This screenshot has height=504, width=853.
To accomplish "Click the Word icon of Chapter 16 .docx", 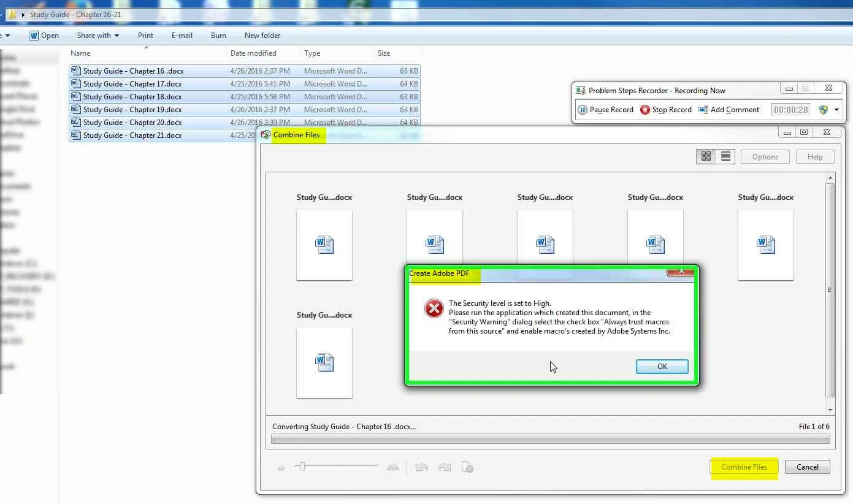I will pos(76,71).
